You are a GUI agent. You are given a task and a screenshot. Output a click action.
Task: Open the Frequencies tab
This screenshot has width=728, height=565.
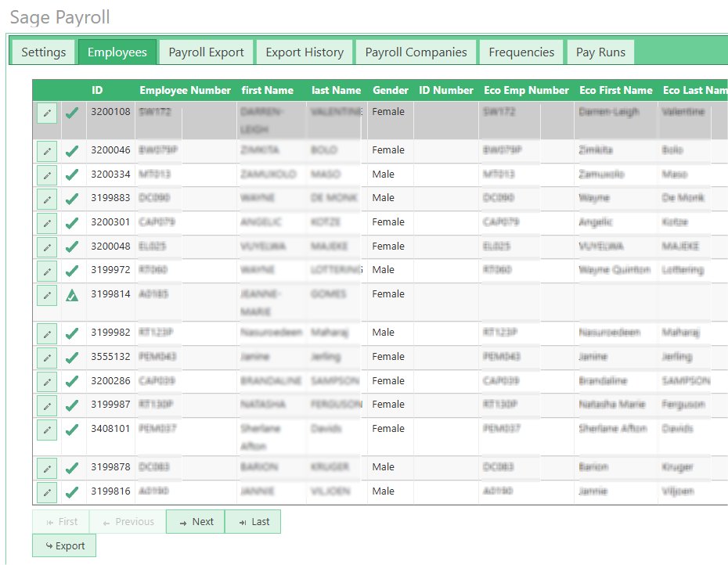click(521, 52)
